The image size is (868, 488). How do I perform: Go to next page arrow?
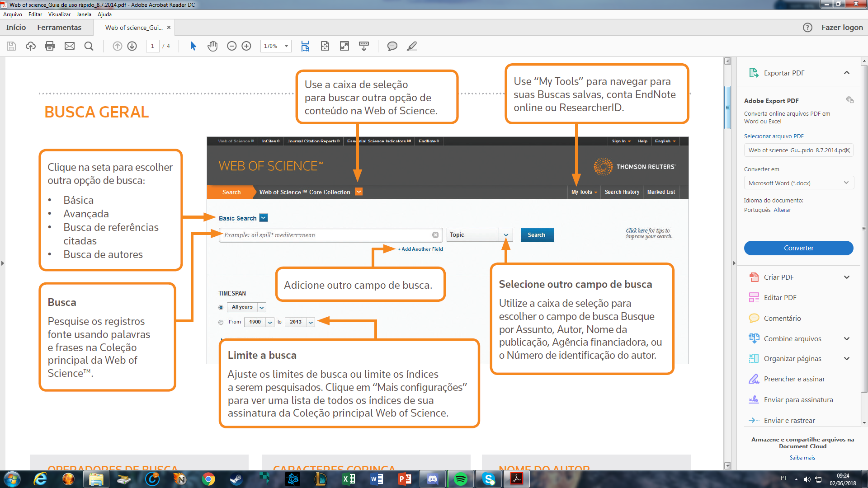(132, 46)
